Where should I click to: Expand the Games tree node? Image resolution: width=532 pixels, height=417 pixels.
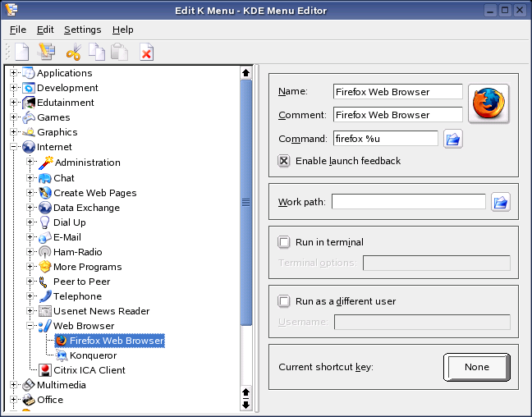pos(13,117)
